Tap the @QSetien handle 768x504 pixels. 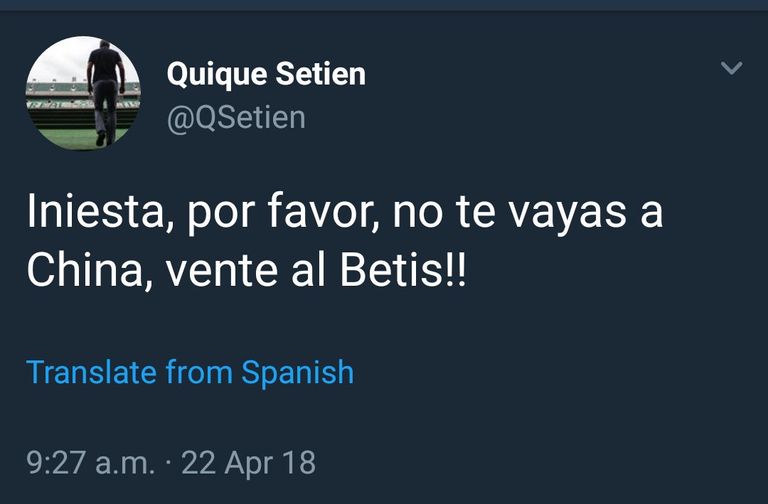pyautogui.click(x=236, y=118)
